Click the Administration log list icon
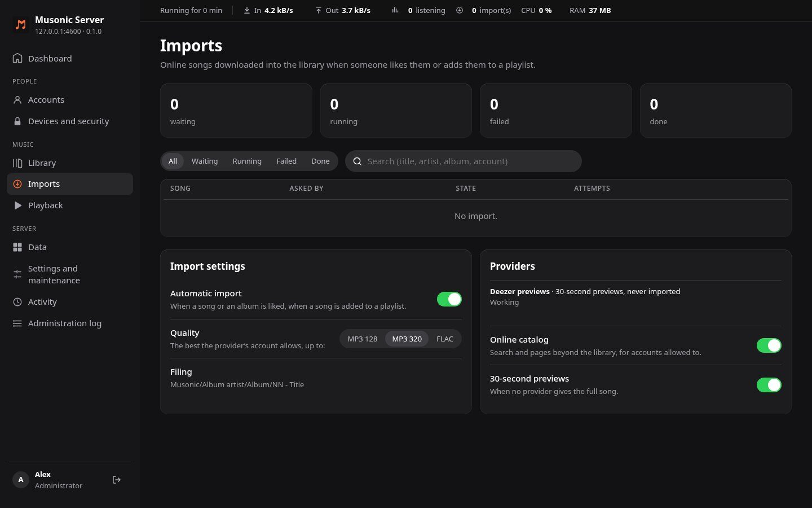 [17, 323]
